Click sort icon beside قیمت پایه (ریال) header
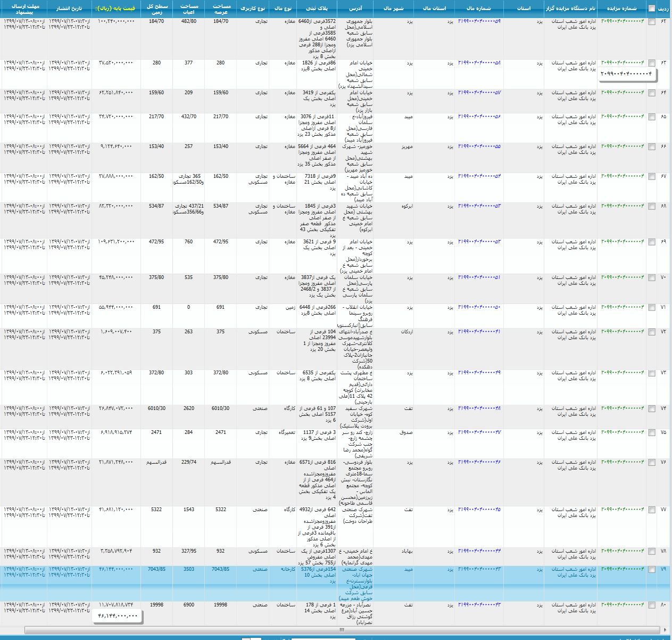The width and height of the screenshot is (672, 640). (x=96, y=9)
